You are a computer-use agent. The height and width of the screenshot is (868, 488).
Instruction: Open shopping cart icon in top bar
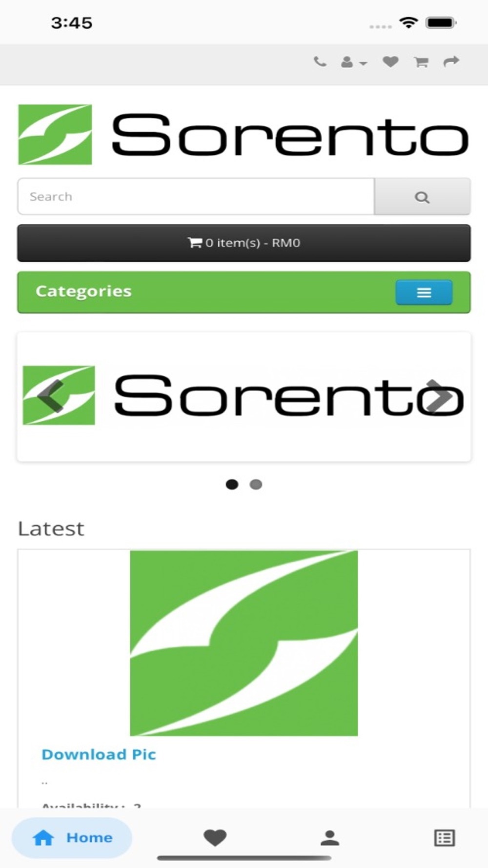[421, 62]
